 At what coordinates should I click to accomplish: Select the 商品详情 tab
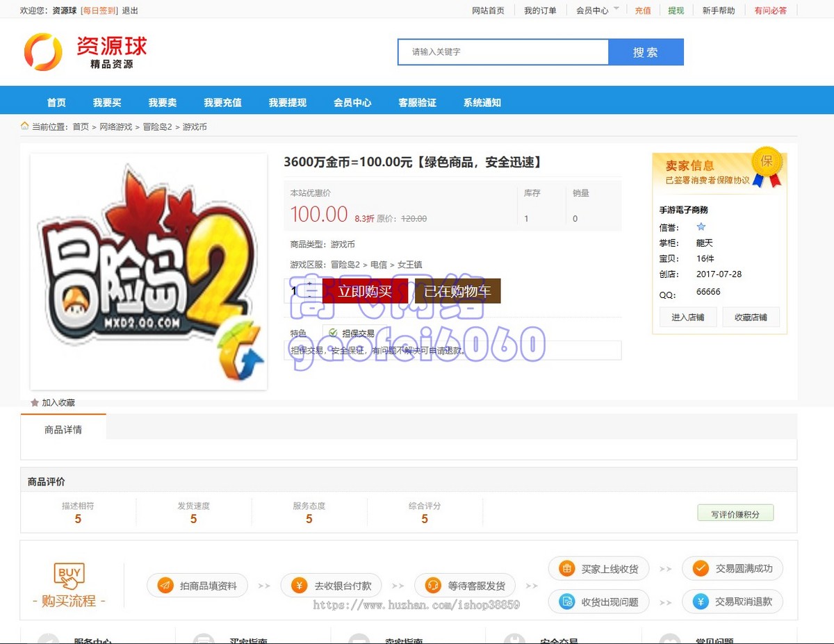[63, 429]
